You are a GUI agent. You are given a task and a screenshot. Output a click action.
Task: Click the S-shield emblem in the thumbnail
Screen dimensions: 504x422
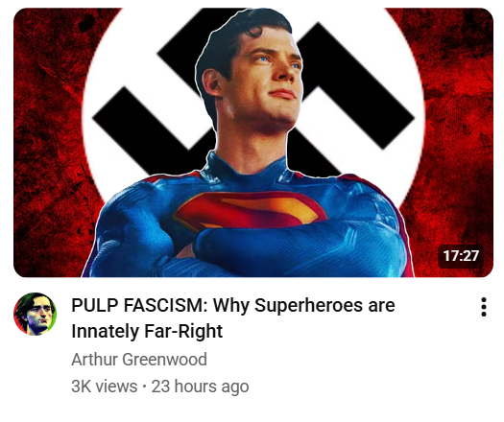249,210
